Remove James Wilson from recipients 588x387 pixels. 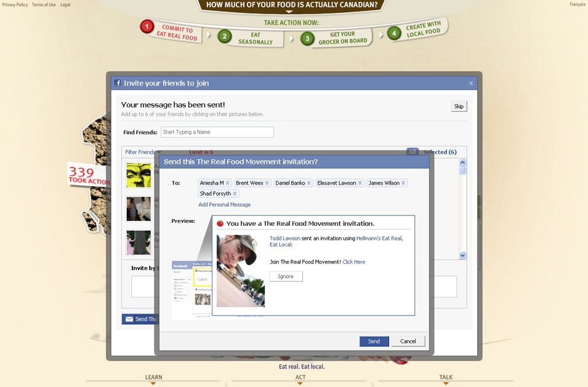click(x=403, y=183)
